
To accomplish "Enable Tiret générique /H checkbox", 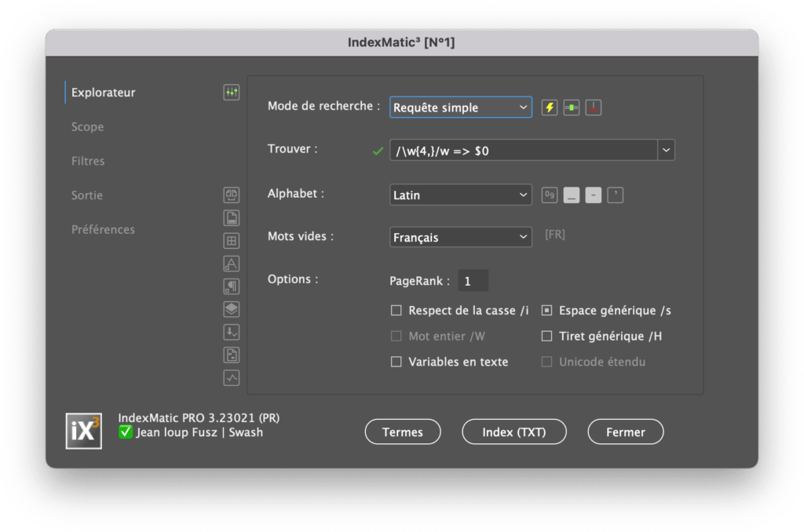I will coord(547,336).
